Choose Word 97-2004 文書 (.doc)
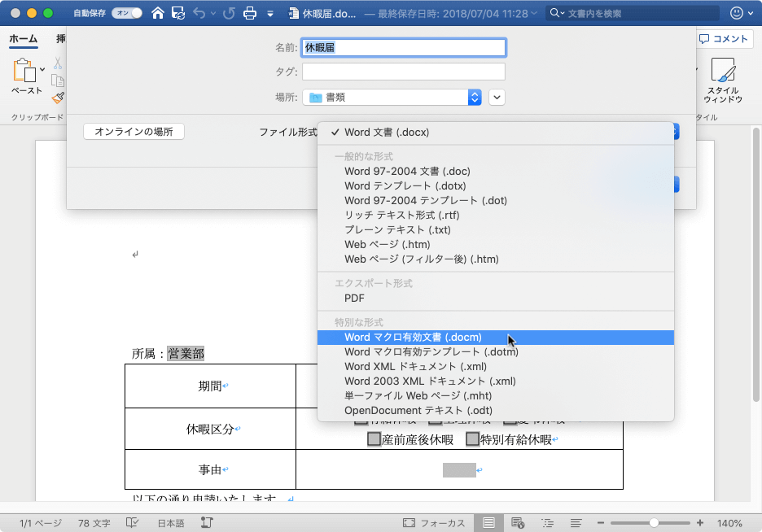This screenshot has height=532, width=762. [x=496, y=172]
